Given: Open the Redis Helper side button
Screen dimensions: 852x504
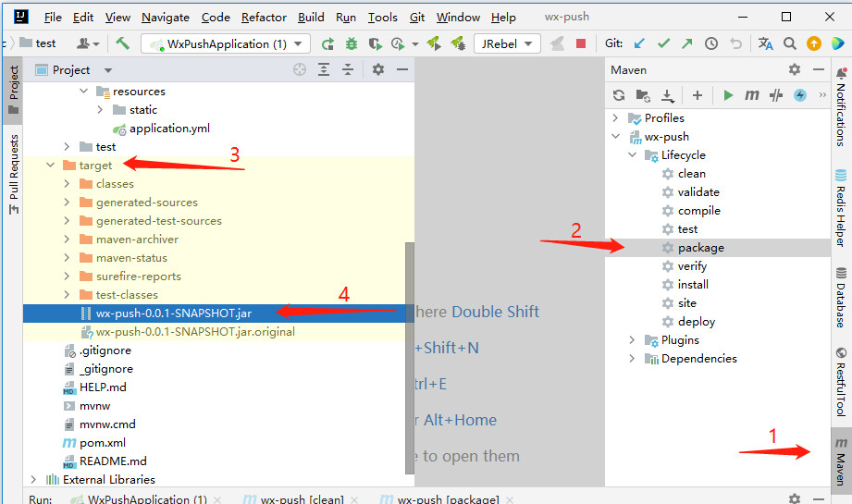Looking at the screenshot, I should coord(841,208).
